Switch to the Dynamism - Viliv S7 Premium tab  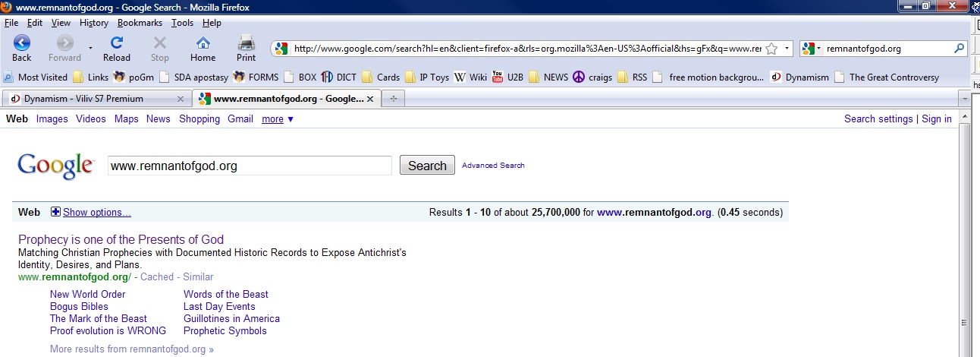[83, 99]
